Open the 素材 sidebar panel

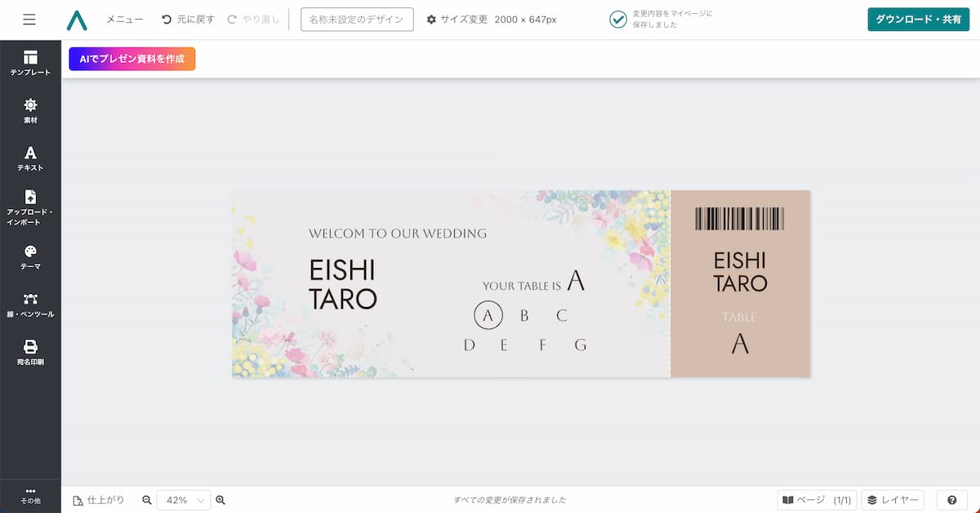30,111
